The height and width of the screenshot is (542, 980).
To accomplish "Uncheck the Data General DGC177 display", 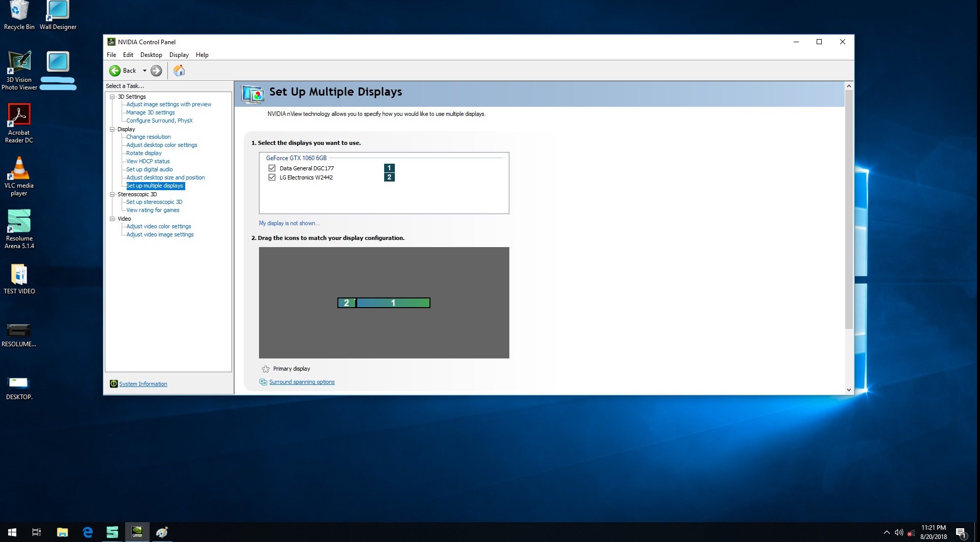I will point(272,168).
